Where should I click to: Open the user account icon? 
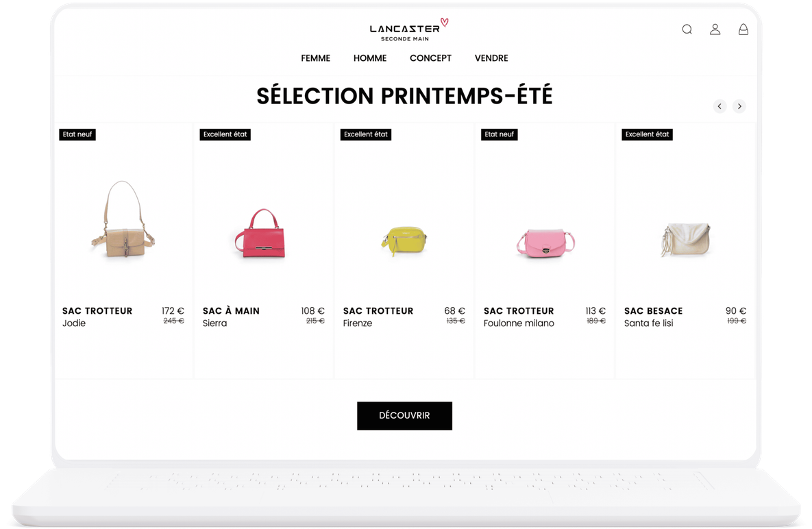pyautogui.click(x=715, y=29)
